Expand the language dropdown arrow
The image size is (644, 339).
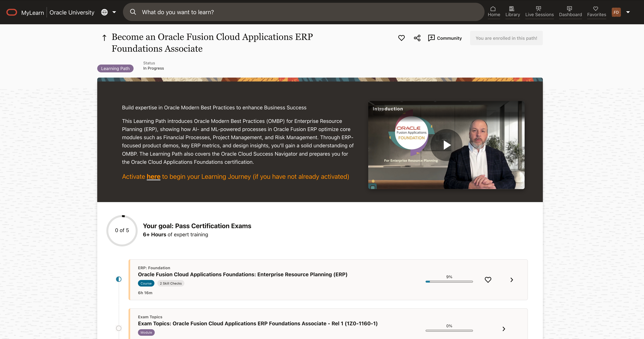point(114,12)
